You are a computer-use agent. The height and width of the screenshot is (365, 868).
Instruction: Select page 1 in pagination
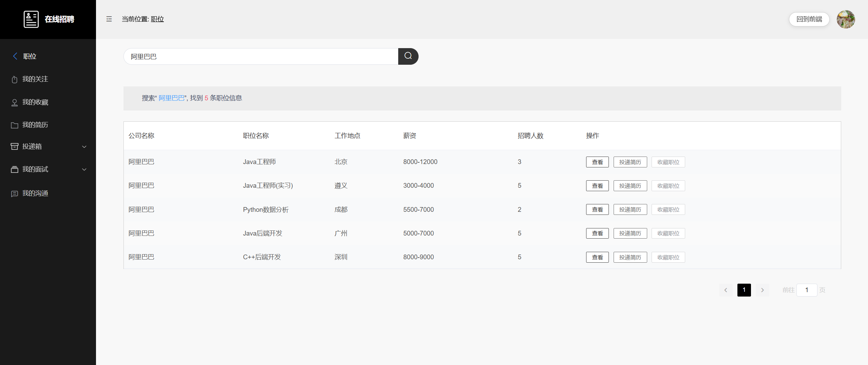(x=744, y=290)
